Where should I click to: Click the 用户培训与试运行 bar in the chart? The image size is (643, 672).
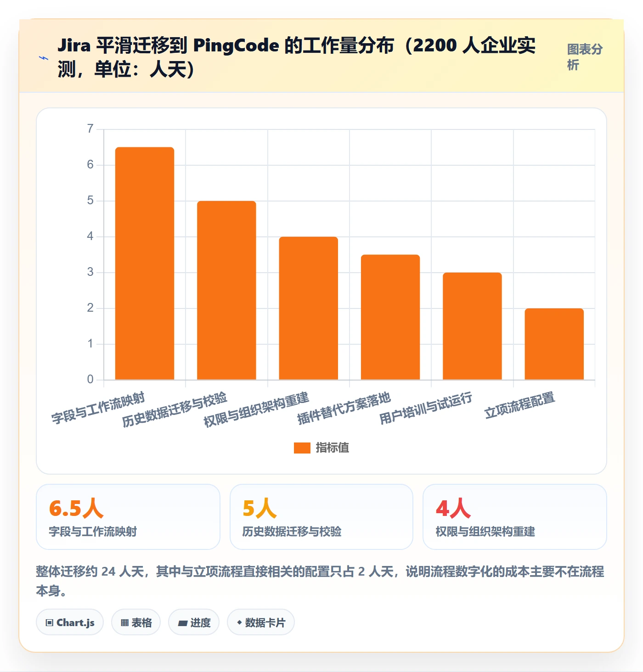click(472, 326)
